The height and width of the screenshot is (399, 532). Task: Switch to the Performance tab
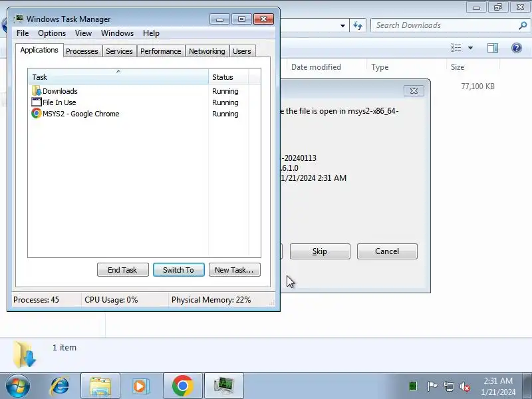pyautogui.click(x=160, y=51)
